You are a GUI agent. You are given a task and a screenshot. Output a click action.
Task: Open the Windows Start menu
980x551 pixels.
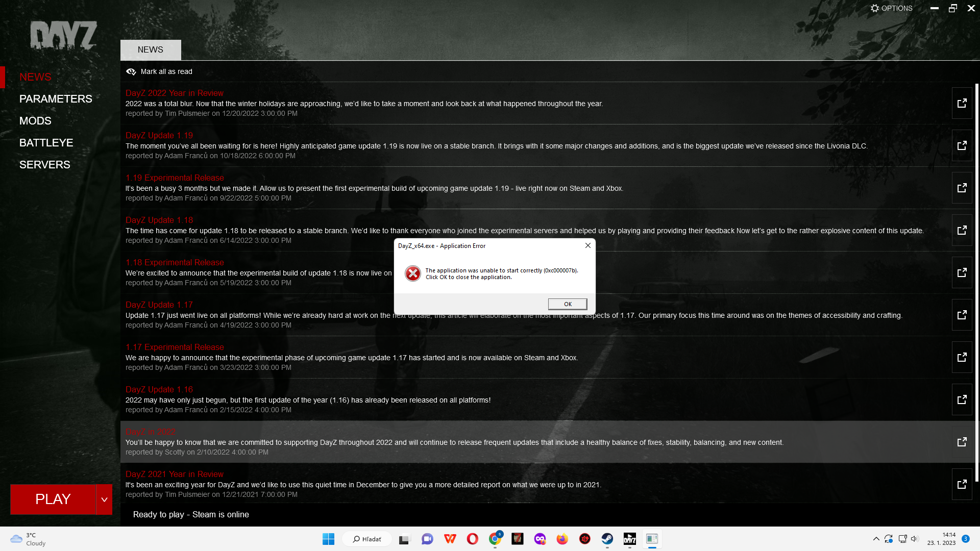[328, 539]
